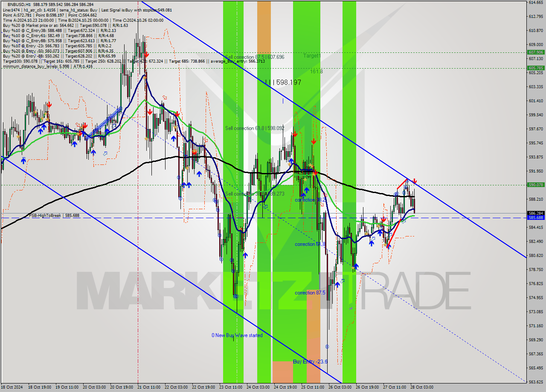The width and height of the screenshot is (546, 392).
Task: Click the 605.783 green price label
Action: [x=536, y=68]
